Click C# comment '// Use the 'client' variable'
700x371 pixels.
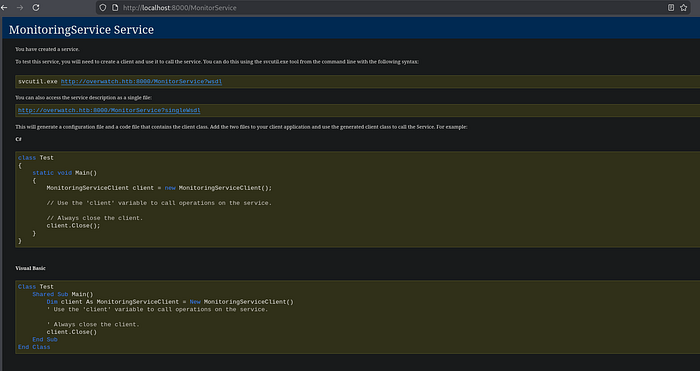(x=159, y=203)
